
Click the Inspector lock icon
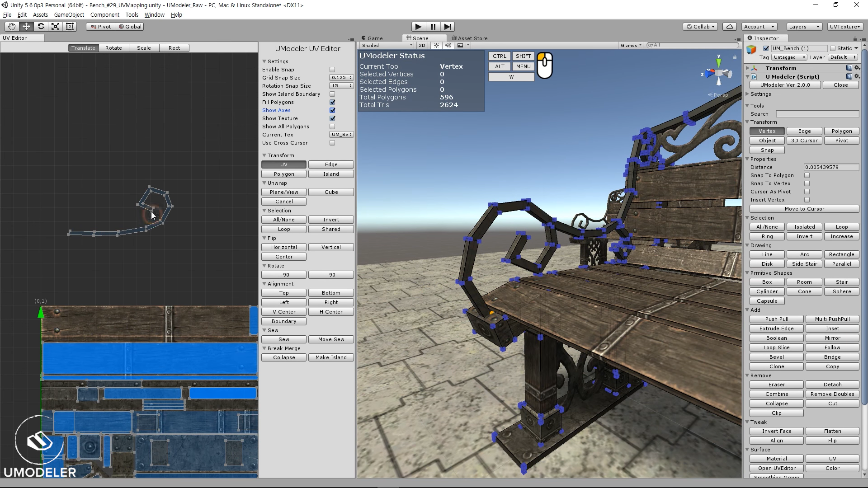[855, 38]
